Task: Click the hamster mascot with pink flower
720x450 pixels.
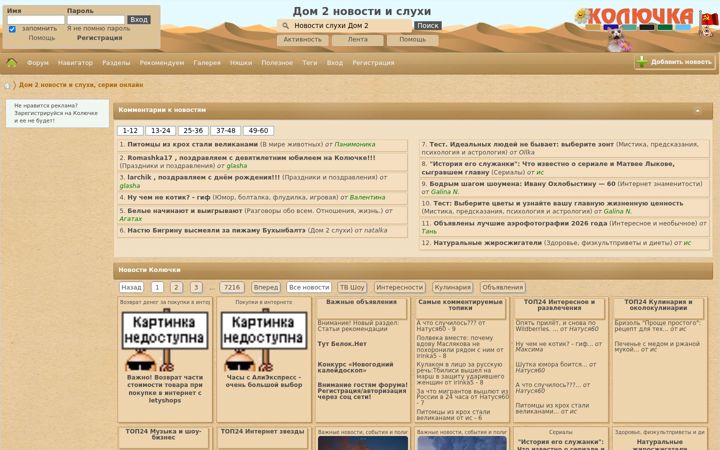Action: [x=618, y=39]
